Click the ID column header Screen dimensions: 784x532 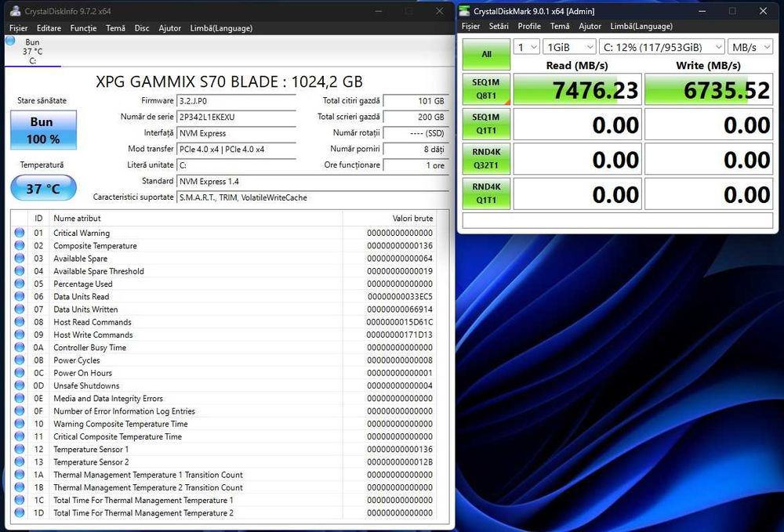click(x=38, y=219)
